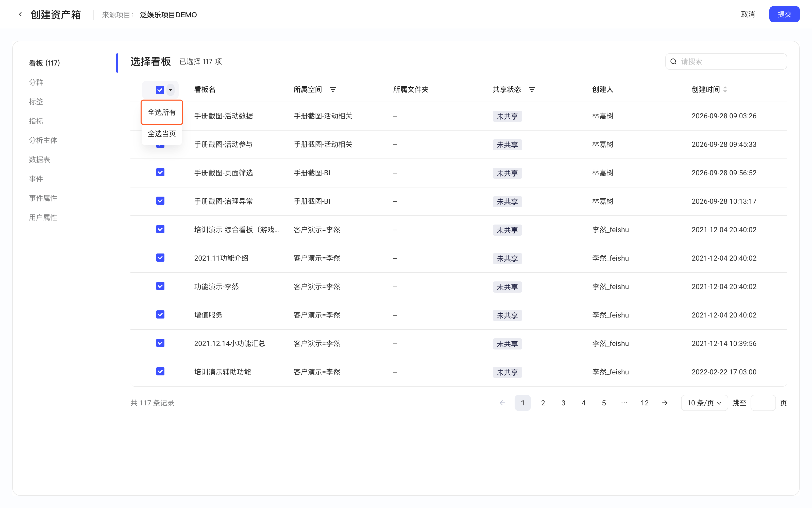
Task: Click the 手册截图-活动数据 board name
Action: [x=224, y=116]
